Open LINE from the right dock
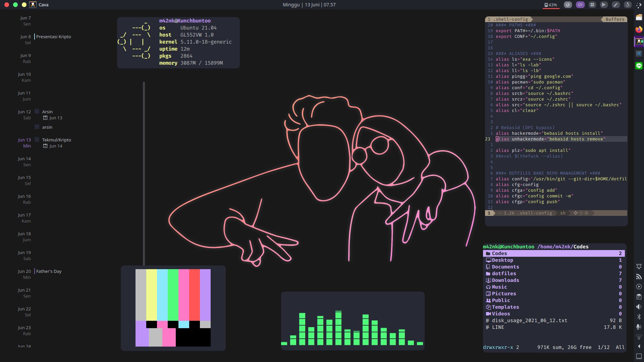 tap(639, 66)
